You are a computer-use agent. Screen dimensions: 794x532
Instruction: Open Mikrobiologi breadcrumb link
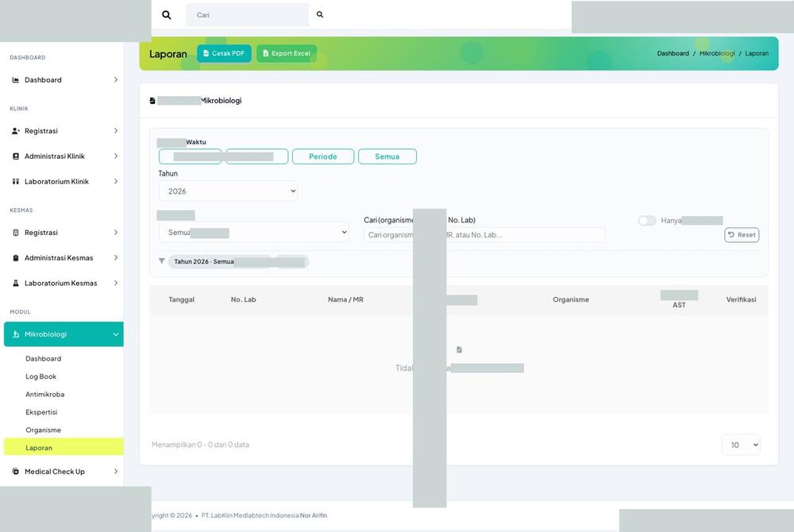coord(716,53)
